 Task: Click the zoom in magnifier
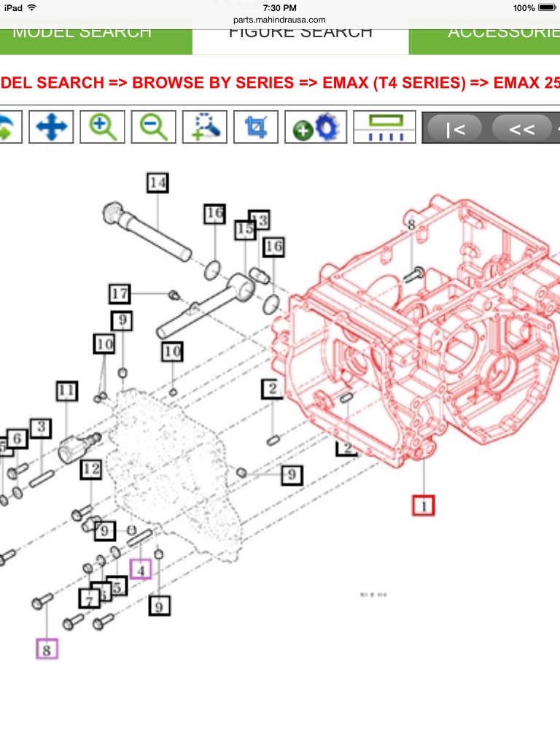coord(102,128)
